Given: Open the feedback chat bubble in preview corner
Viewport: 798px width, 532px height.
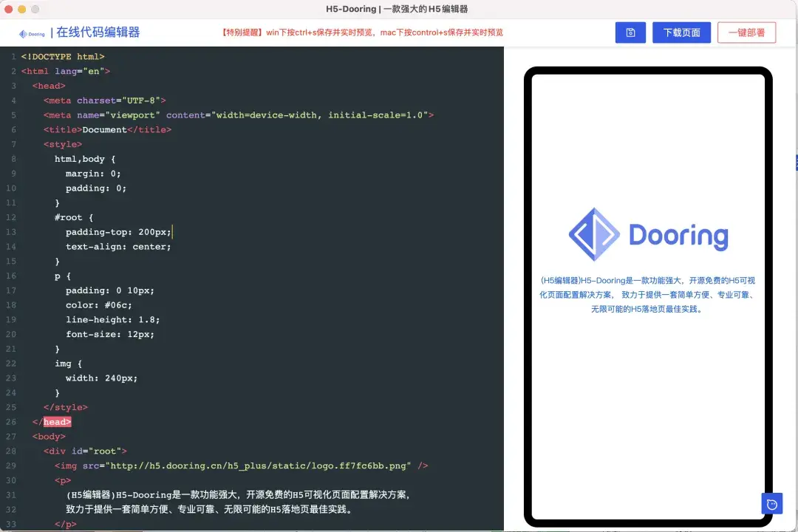Looking at the screenshot, I should point(771,503).
